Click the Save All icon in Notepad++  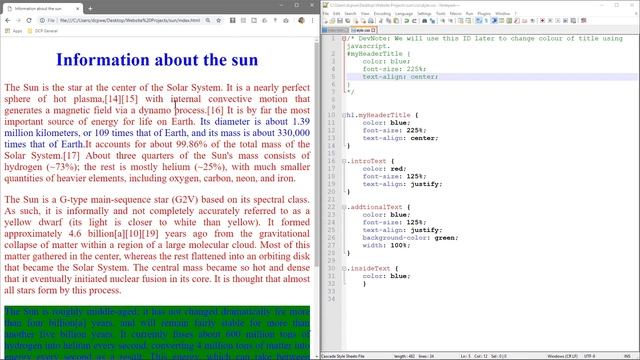(x=347, y=20)
